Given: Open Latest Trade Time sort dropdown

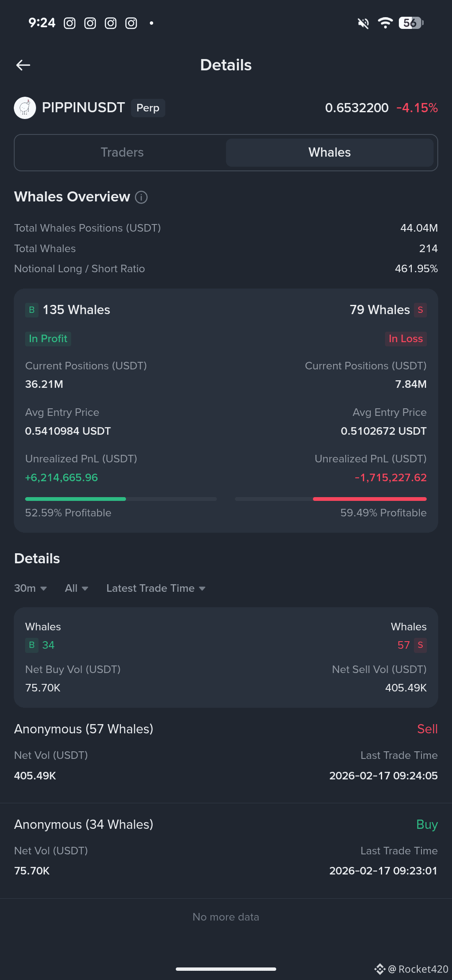Looking at the screenshot, I should click(x=156, y=588).
